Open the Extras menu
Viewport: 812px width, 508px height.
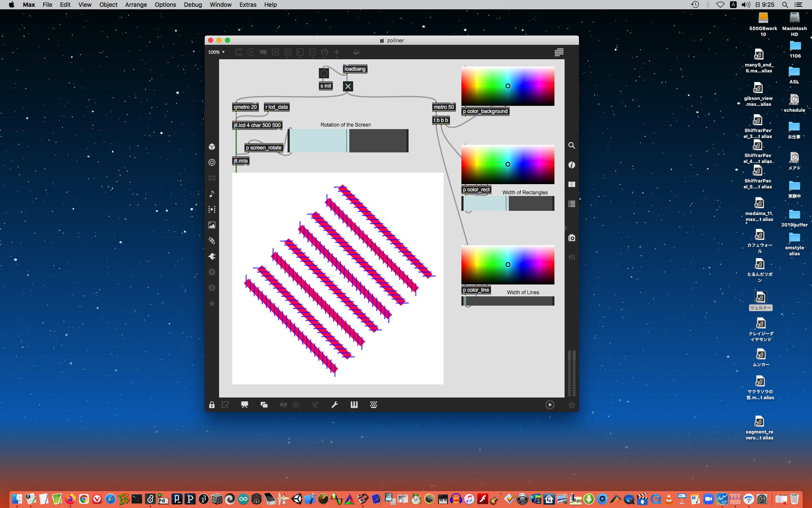[247, 5]
